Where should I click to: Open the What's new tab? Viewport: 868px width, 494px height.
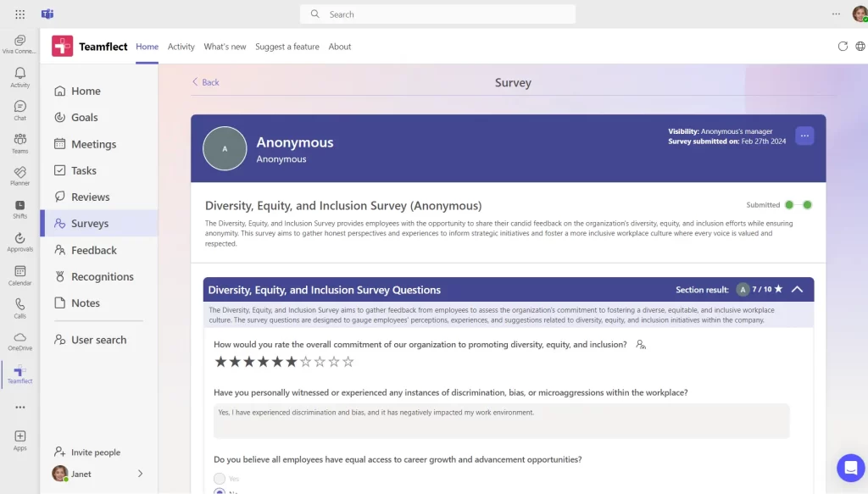point(225,47)
